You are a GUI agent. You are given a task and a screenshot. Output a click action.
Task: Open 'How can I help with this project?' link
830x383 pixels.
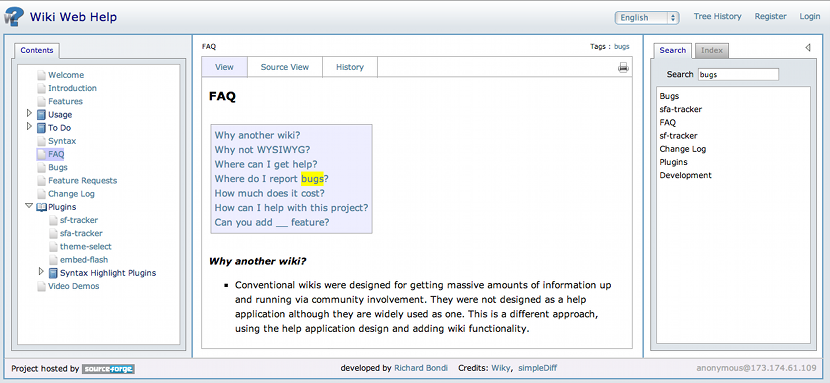click(x=292, y=208)
